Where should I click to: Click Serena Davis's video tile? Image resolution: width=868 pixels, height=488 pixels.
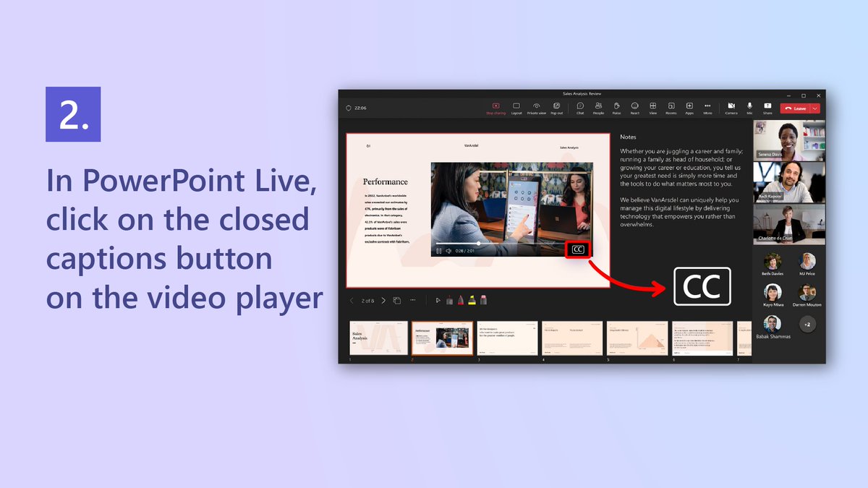[789, 140]
